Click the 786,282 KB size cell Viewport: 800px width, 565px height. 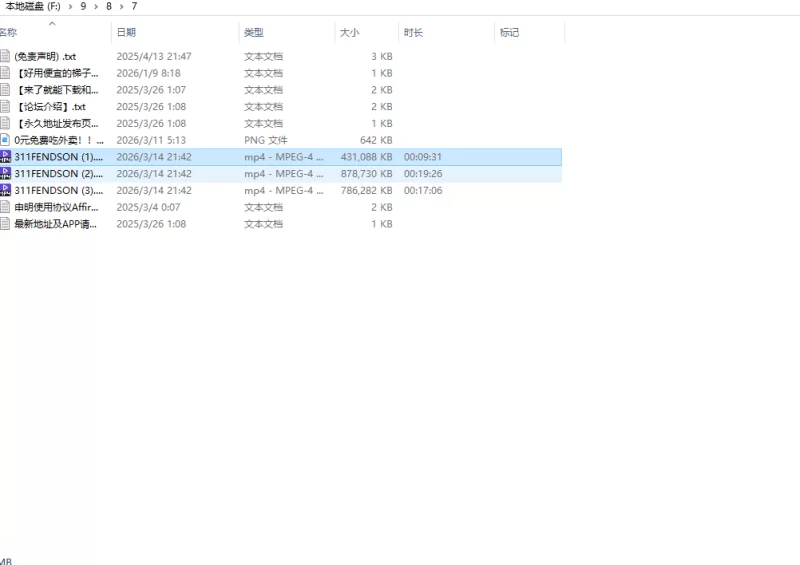coord(366,190)
